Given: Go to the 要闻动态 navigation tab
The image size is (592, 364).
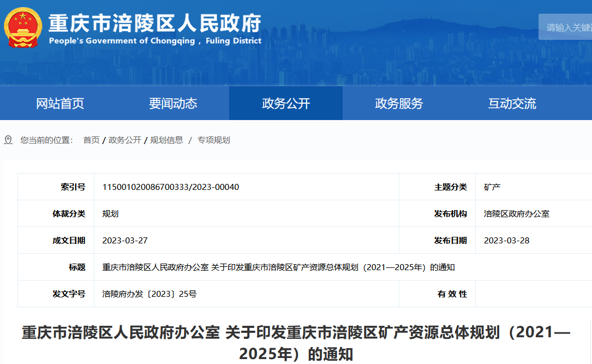Looking at the screenshot, I should (173, 104).
